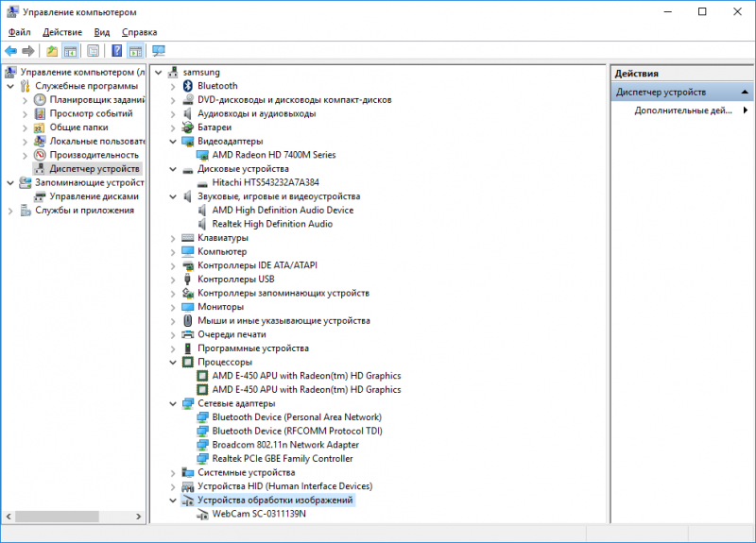Screen dimensions: 756x543
Task: Open the Properties toolbar icon
Action: (x=93, y=51)
